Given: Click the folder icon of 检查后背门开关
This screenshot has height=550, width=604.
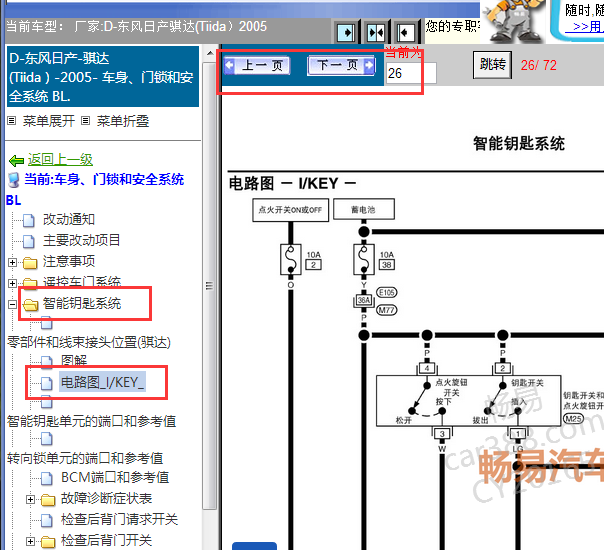Looking at the screenshot, I should [x=48, y=542].
